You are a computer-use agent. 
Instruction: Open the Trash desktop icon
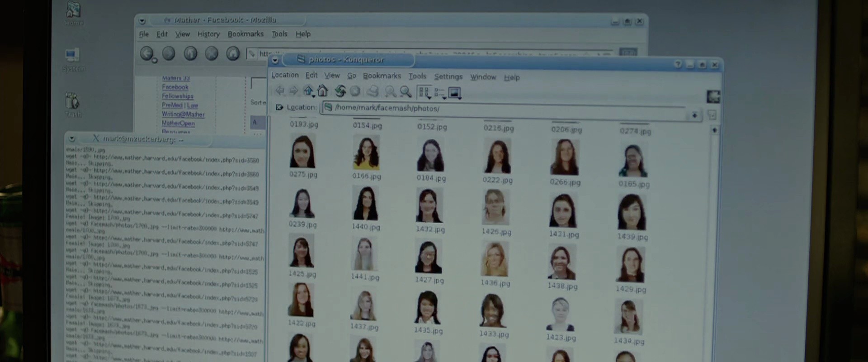point(72,105)
